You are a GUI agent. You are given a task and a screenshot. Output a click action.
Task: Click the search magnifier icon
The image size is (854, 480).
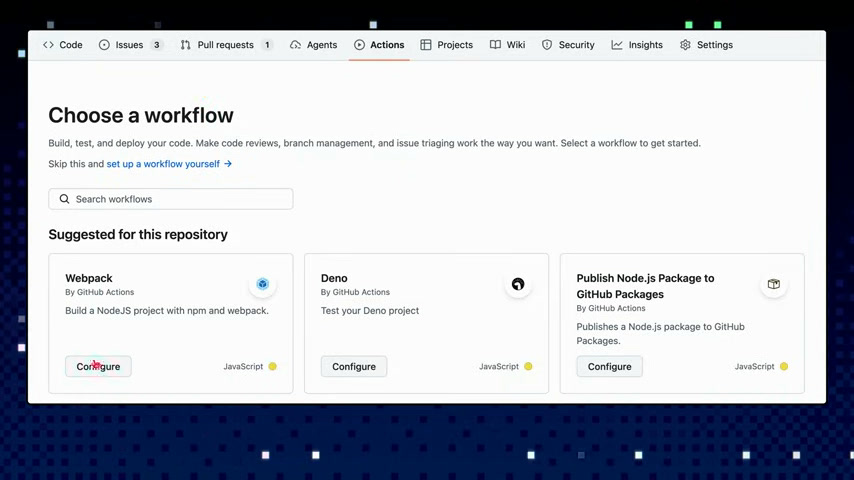pyautogui.click(x=64, y=199)
